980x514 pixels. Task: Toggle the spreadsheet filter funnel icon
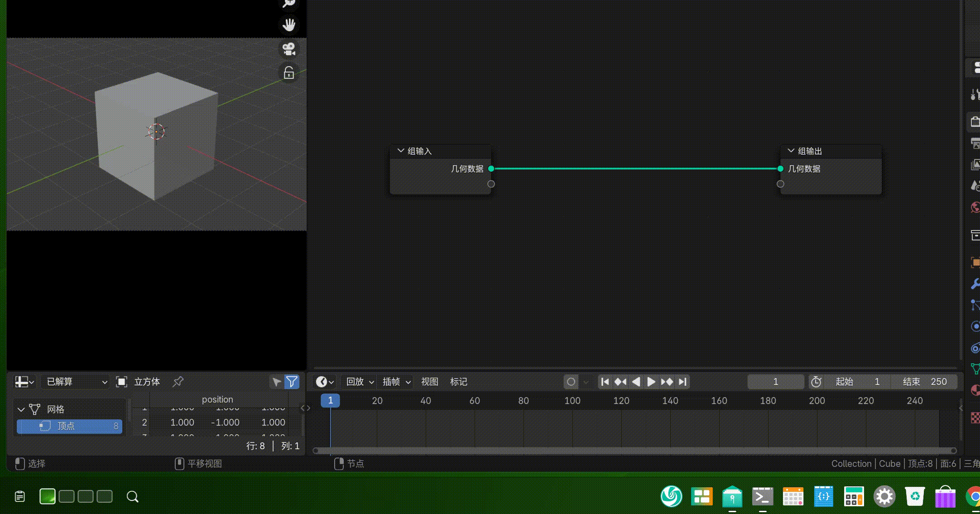292,382
